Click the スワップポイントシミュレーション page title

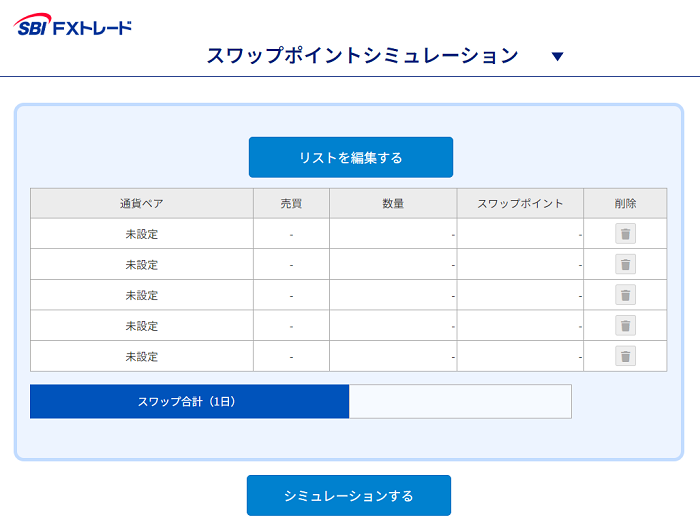point(362,56)
